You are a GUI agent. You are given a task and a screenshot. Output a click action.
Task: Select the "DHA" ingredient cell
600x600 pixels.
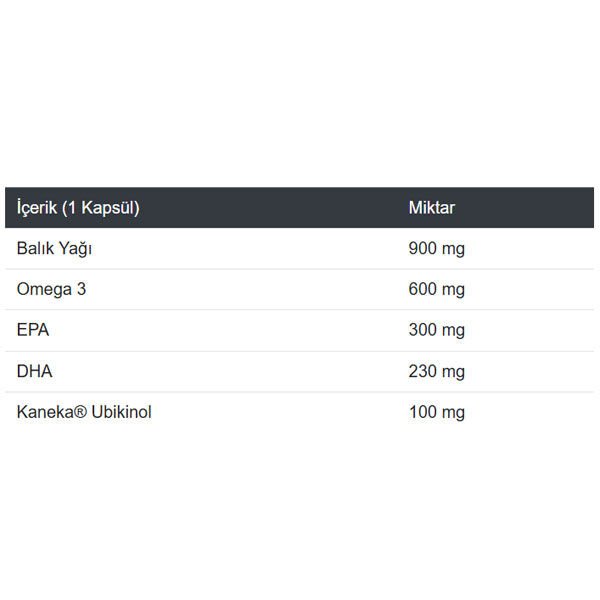tap(35, 371)
